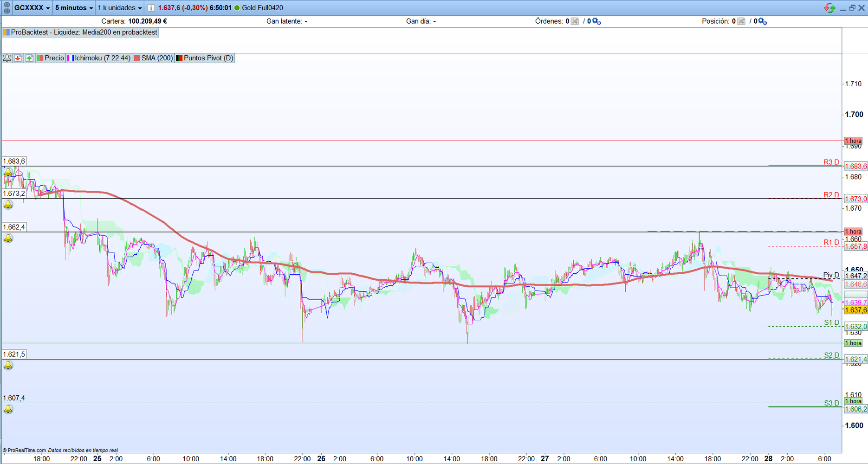Expand the 5 minutos timeframe dropdown
Screen dimensions: 868x464
click(x=74, y=8)
